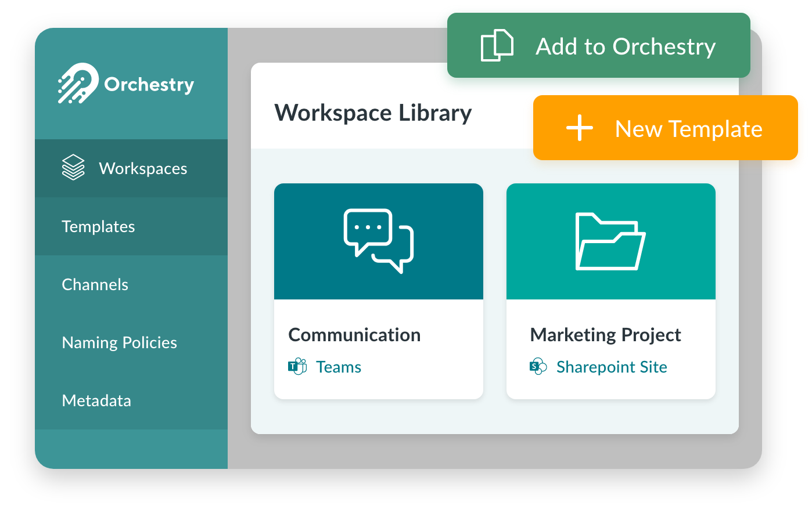Navigate to Channels
Viewport: 812px width, 513px height.
coord(95,284)
